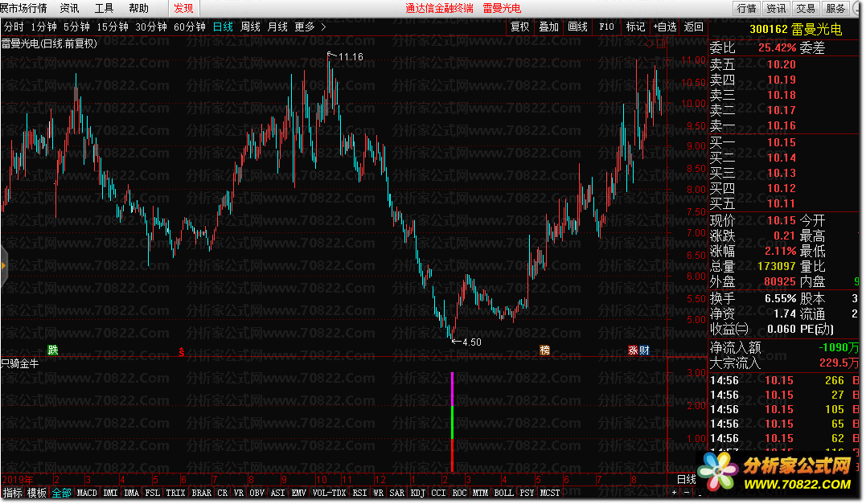866x504 pixels.
Task: Activate the 画线 drawing tool
Action: pyautogui.click(x=577, y=27)
